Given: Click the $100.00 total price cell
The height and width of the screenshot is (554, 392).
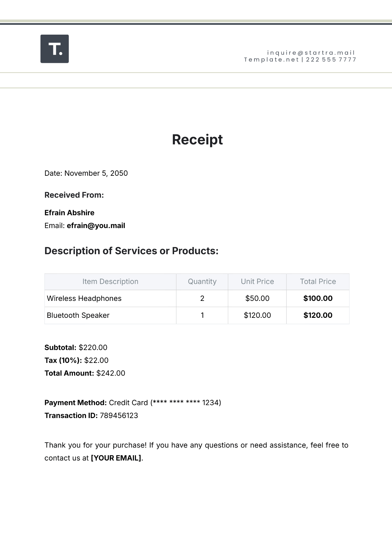Looking at the screenshot, I should pos(318,298).
